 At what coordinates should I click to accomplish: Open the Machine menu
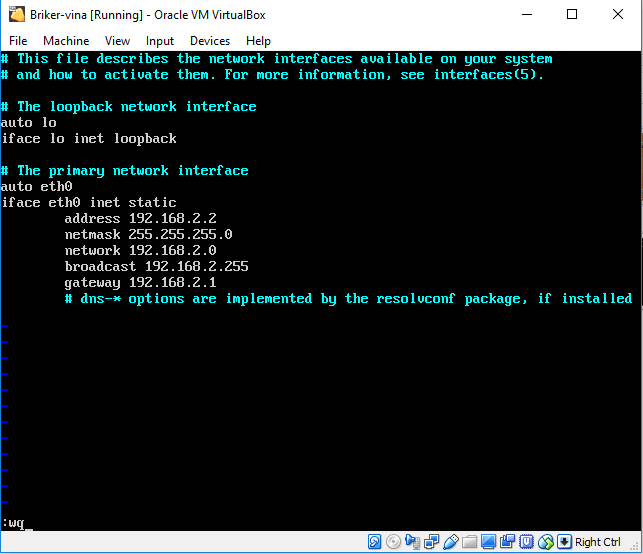click(66, 41)
